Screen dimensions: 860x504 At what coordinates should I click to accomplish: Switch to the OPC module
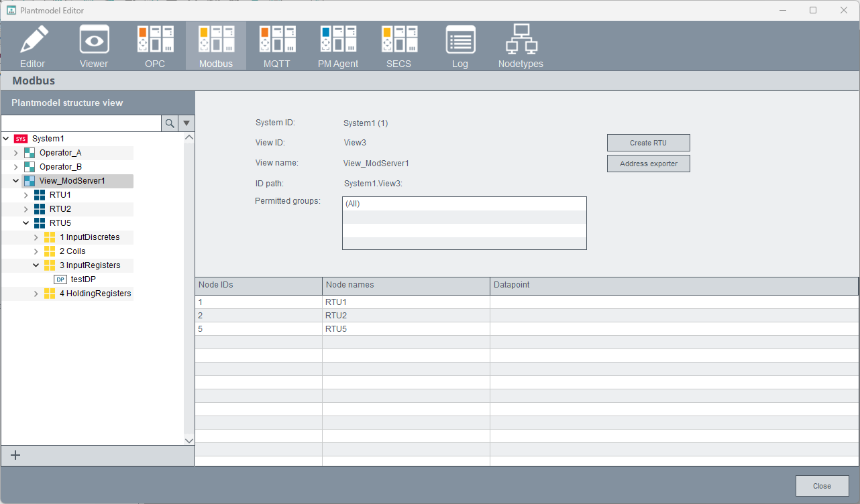coord(155,46)
